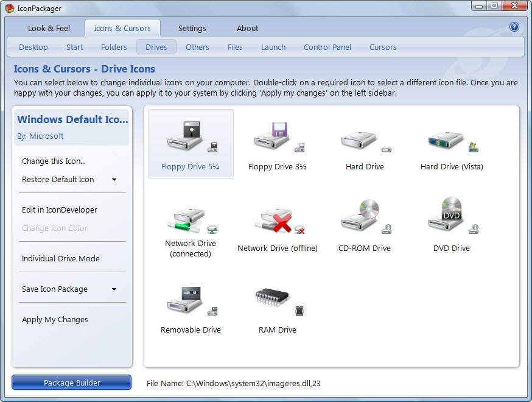Viewport: 532px width, 402px height.
Task: Click Restore Default Icon in the sidebar
Action: click(58, 180)
